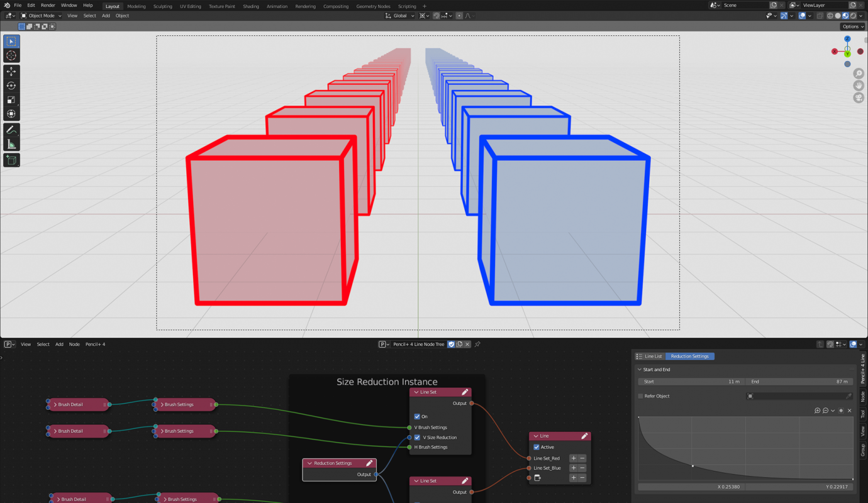Open the Pencil+ 4 menu in node editor
This screenshot has width=868, height=503.
click(96, 344)
